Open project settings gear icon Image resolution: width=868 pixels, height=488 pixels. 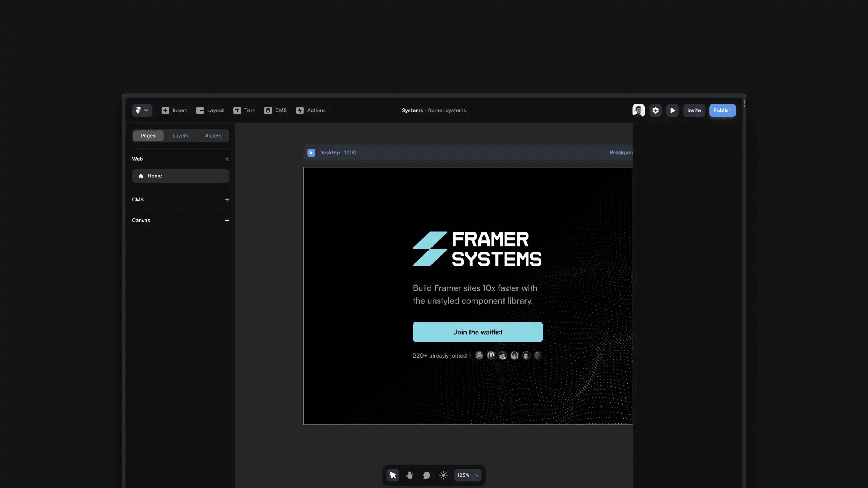click(x=655, y=110)
